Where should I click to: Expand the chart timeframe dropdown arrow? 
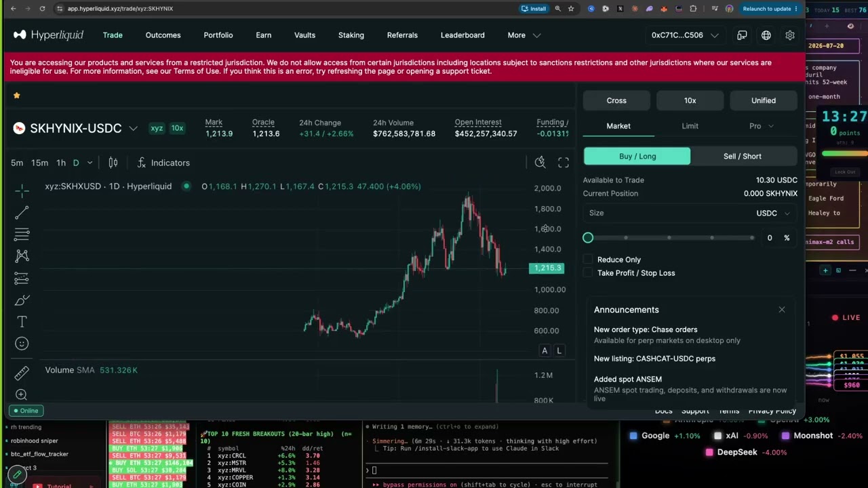90,163
